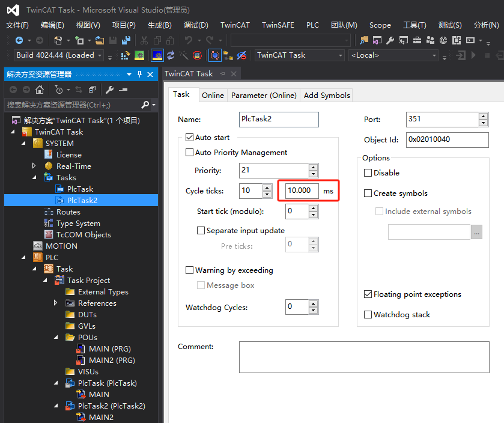Decrease the Cycle ticks spinner value
504x423 pixels.
pos(267,194)
